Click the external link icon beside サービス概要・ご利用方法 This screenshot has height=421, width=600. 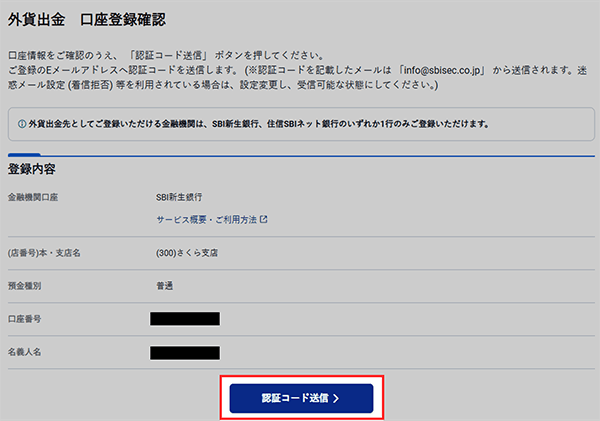coord(264,219)
